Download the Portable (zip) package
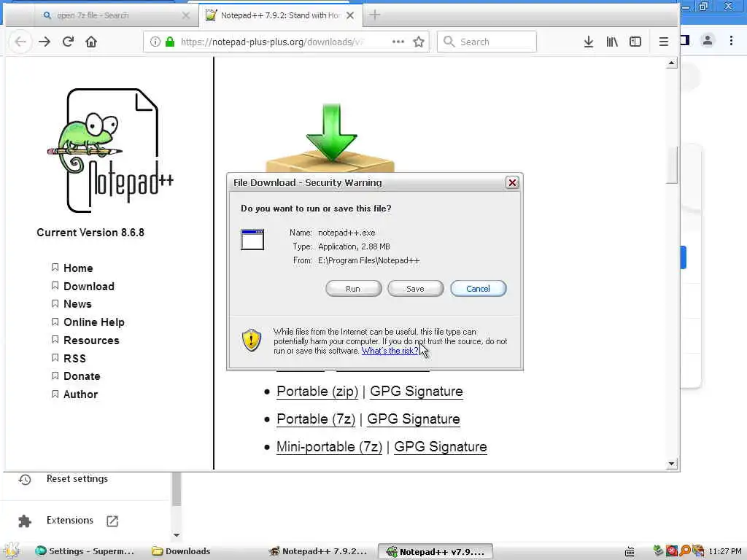Viewport: 747px width, 560px height. [317, 392]
